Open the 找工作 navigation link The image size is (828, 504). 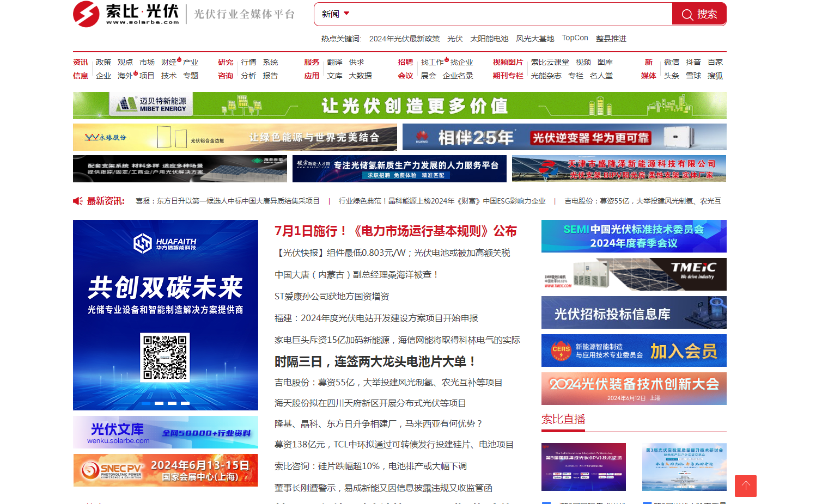point(432,62)
